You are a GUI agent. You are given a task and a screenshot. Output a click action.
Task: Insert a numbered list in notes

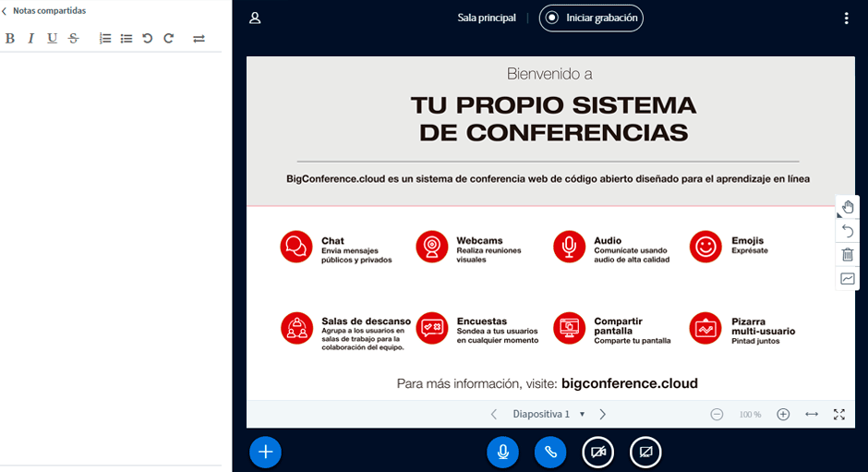[105, 39]
